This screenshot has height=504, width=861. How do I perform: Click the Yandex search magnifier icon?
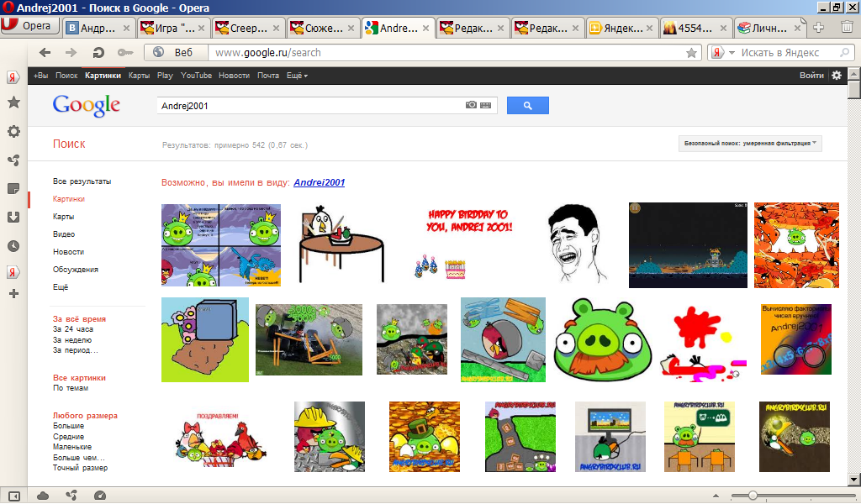click(x=844, y=53)
